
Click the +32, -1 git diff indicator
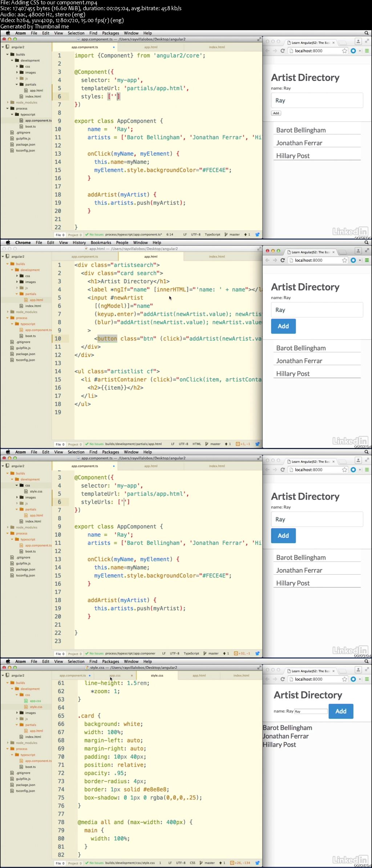[242, 653]
